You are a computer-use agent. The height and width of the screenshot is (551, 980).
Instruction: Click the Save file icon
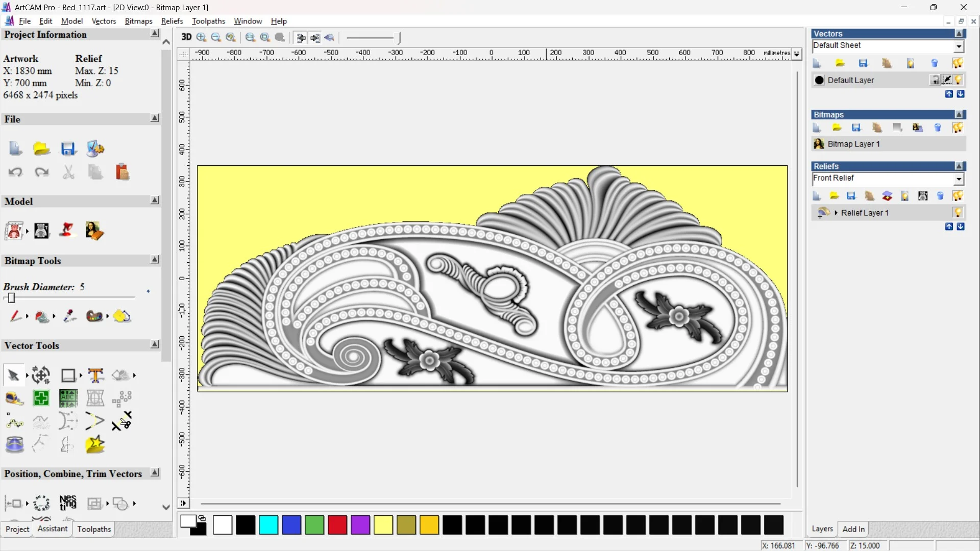coord(68,149)
